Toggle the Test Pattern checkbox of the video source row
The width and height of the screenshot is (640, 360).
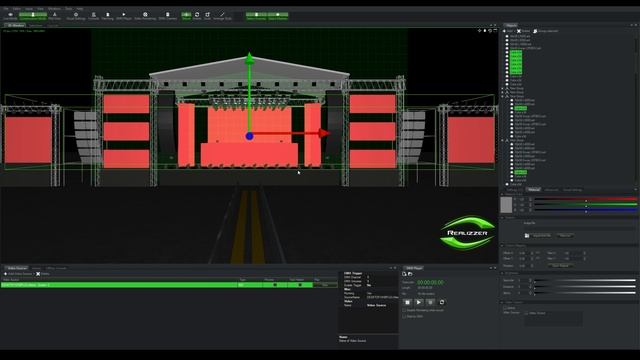point(300,285)
